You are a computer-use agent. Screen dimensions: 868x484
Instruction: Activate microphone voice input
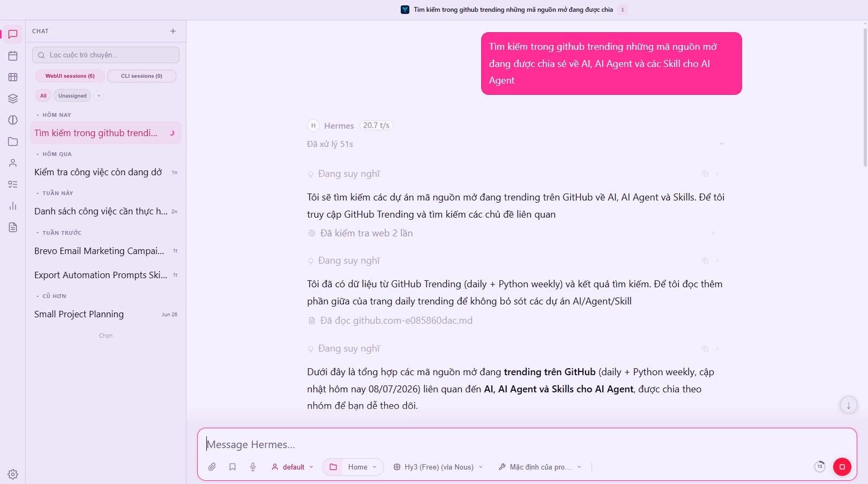(253, 467)
